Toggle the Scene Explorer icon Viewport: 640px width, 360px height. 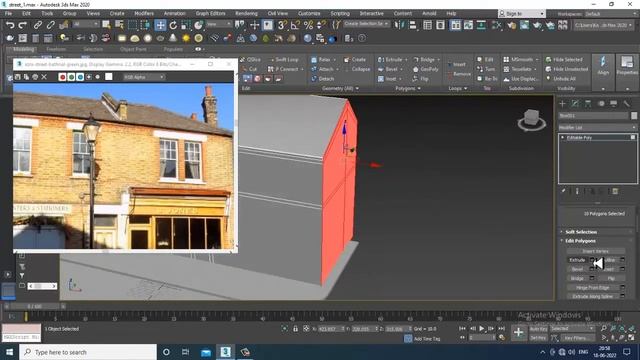pyautogui.click(x=427, y=25)
